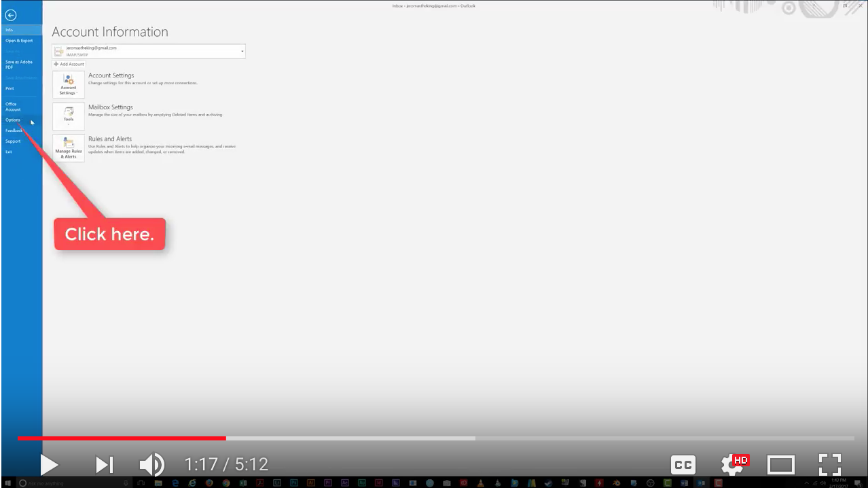The width and height of the screenshot is (868, 488).
Task: Skip to the next video
Action: (104, 465)
